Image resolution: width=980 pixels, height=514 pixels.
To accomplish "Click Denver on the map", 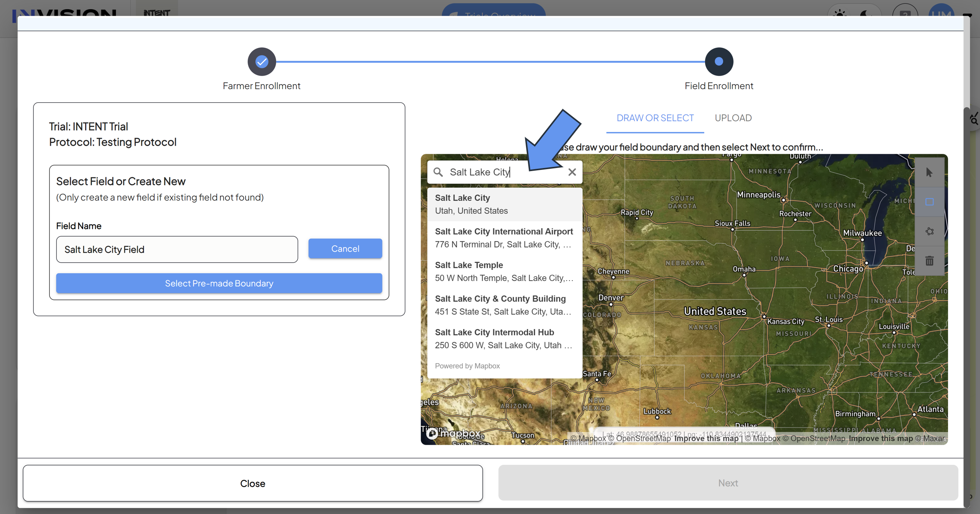I will (611, 298).
